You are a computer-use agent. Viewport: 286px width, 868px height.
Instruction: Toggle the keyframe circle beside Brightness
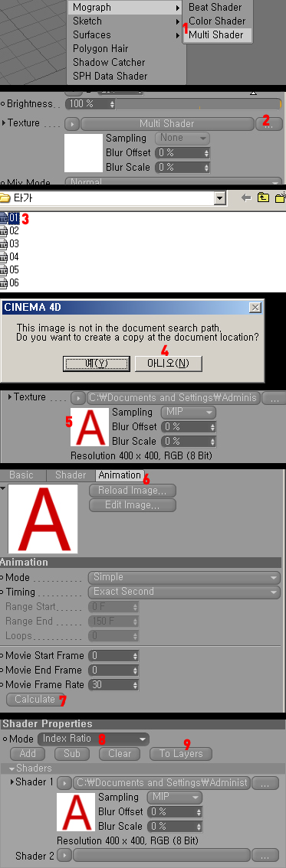(x=3, y=103)
